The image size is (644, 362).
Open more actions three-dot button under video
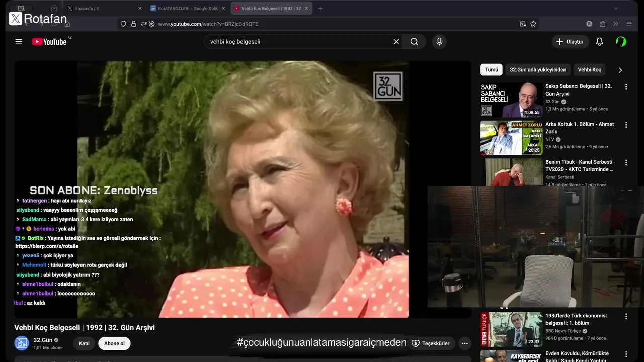(465, 343)
